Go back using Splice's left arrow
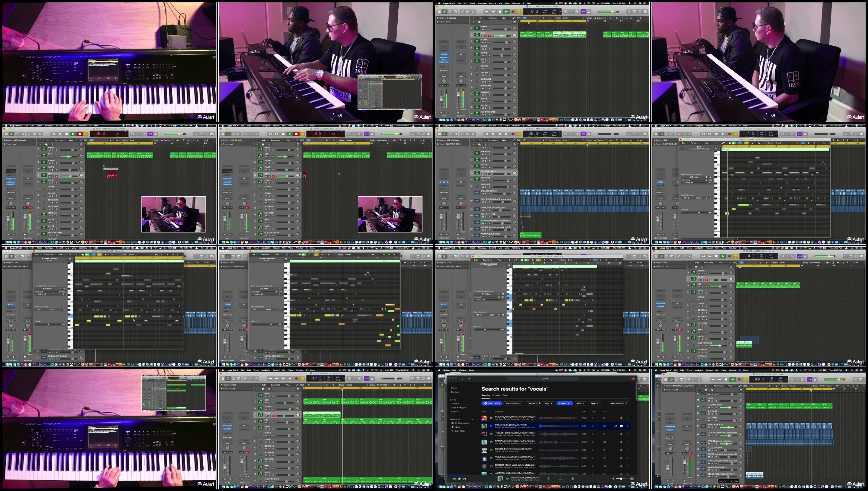The image size is (868, 491). (462, 379)
